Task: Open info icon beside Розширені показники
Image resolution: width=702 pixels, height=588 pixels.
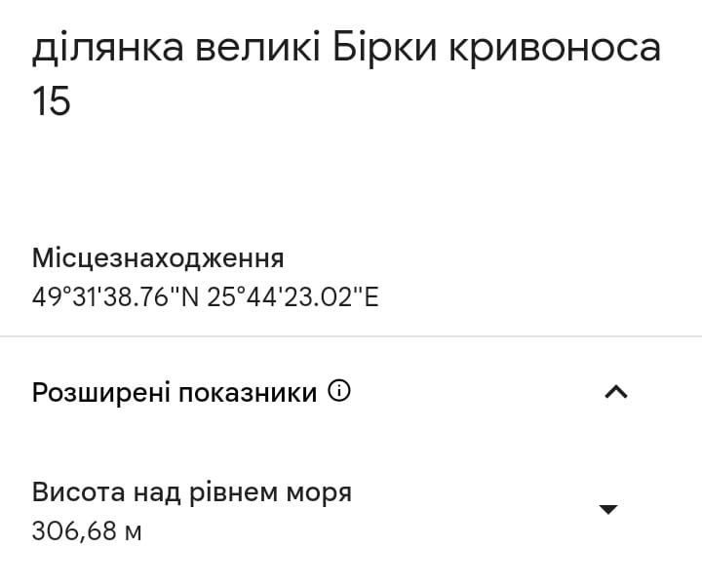Action: click(x=339, y=391)
